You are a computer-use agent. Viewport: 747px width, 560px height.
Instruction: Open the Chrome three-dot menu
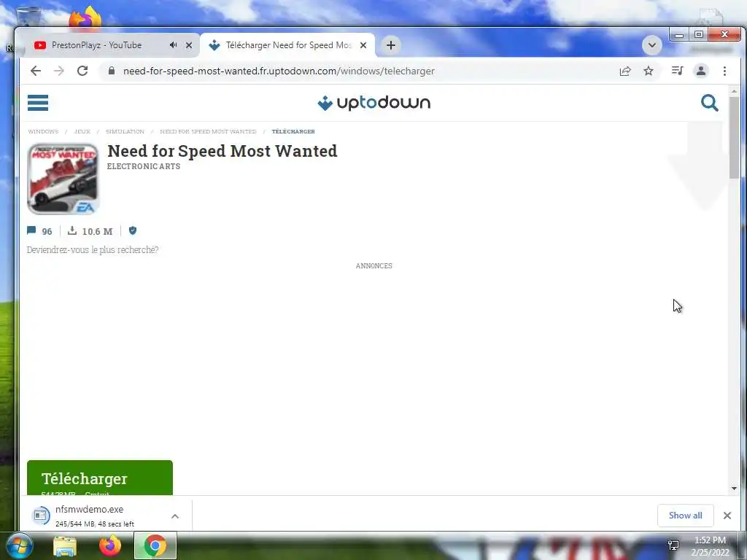724,71
